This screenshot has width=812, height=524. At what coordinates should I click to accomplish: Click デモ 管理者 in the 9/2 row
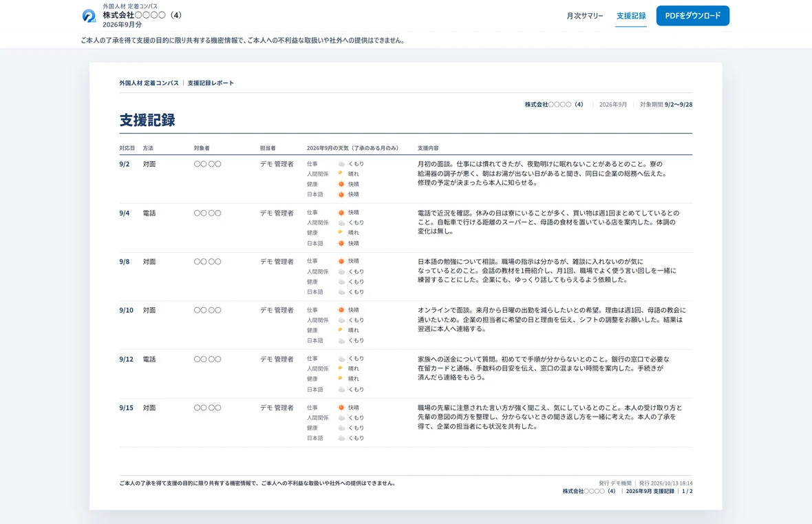click(x=277, y=165)
